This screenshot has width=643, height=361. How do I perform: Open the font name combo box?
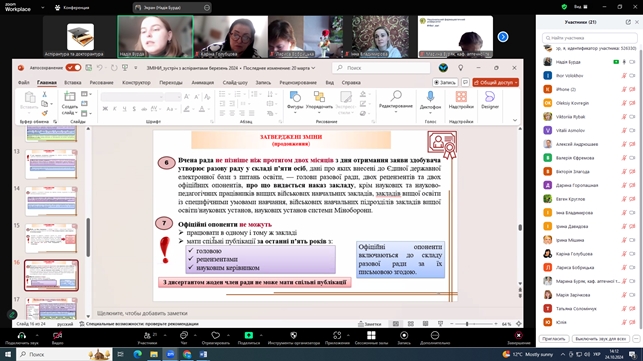tap(132, 97)
